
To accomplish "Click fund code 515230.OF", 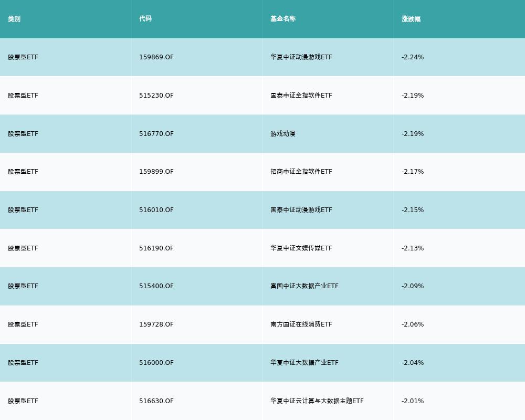I will point(156,96).
